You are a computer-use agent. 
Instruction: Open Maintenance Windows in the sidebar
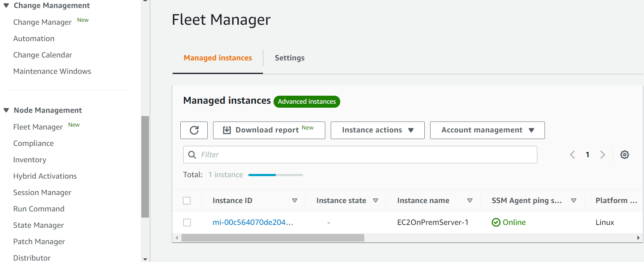[52, 71]
